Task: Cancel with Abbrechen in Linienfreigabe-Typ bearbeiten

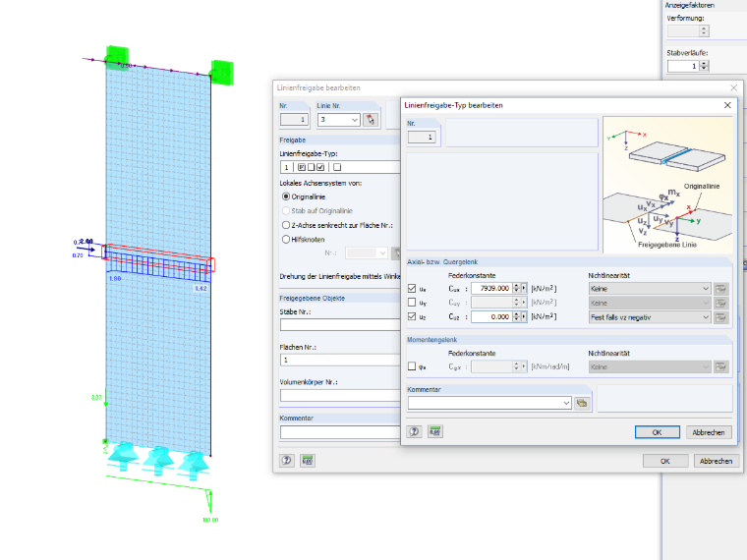Action: pos(709,432)
